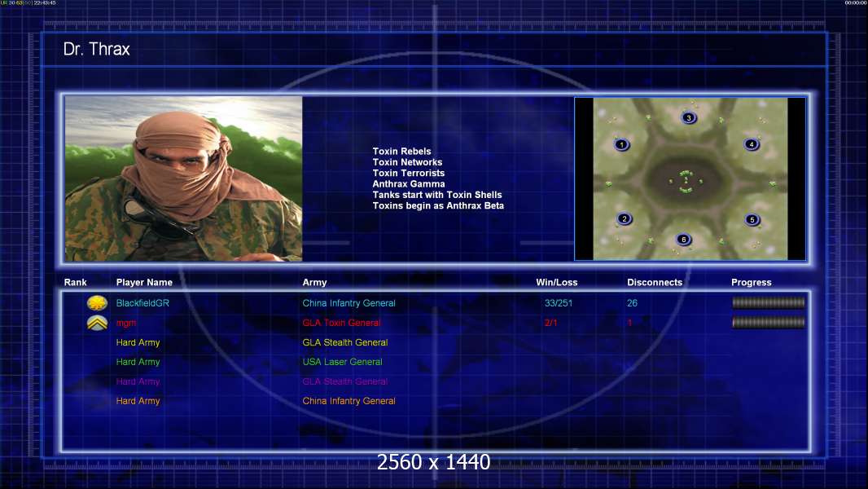
Task: Click the '33/251' win/loss value
Action: [x=559, y=303]
